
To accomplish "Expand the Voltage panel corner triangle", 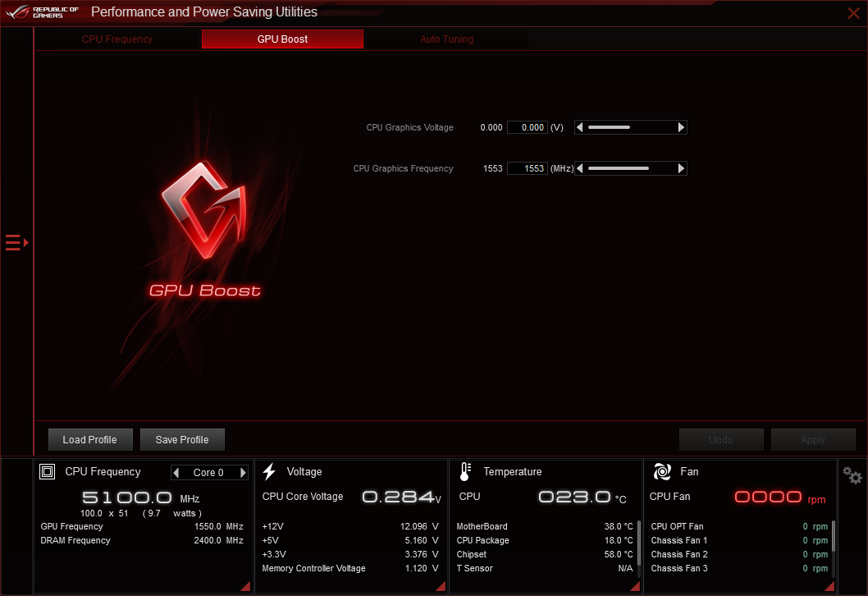I will [441, 587].
